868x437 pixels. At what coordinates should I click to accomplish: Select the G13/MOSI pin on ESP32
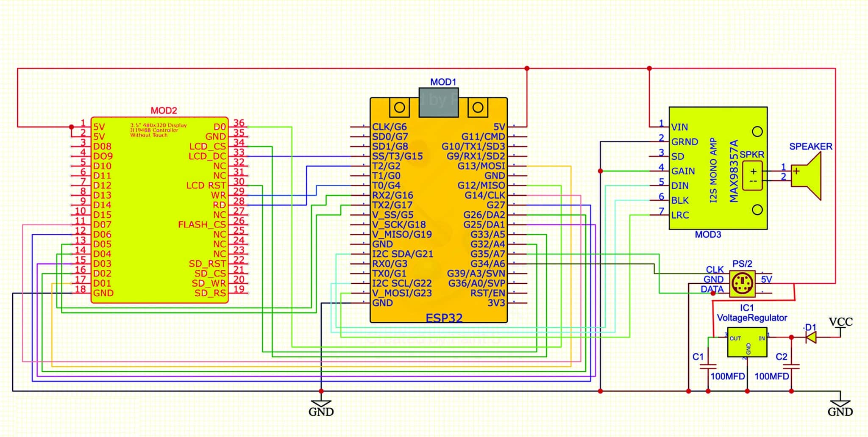click(481, 166)
